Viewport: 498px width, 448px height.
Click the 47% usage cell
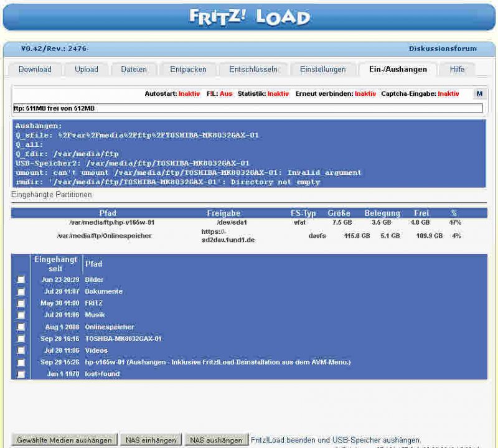pos(455,222)
